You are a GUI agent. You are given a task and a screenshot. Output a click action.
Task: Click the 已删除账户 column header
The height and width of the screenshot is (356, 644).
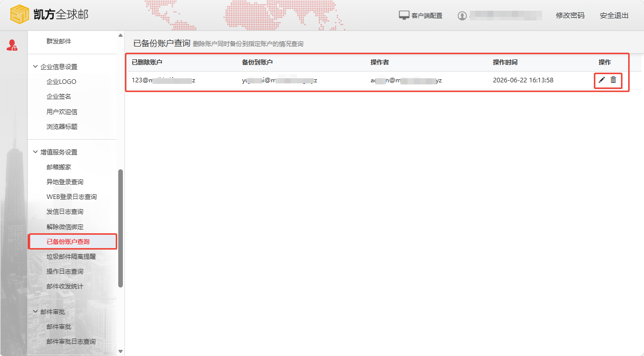147,62
